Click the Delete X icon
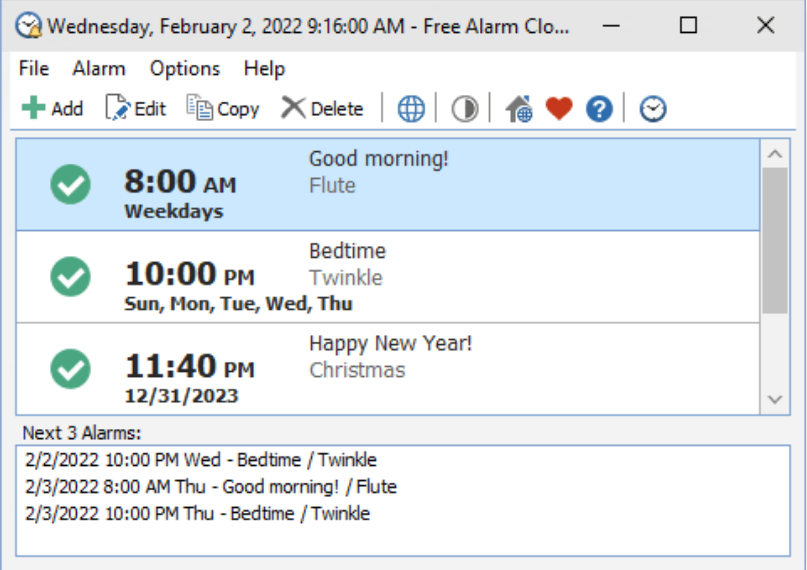 click(x=293, y=108)
